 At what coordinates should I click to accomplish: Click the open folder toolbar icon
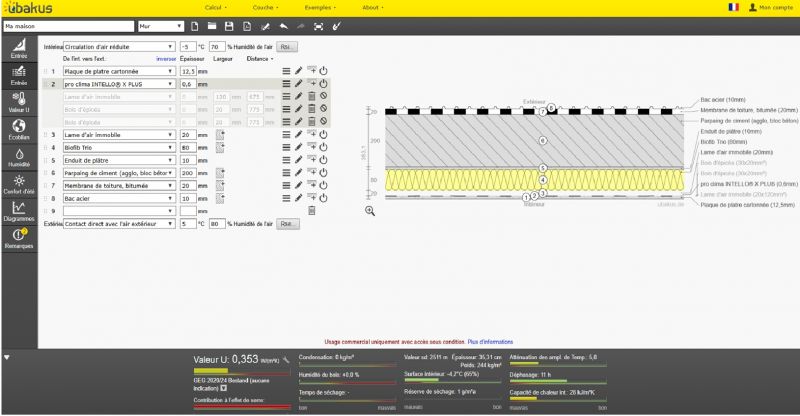212,26
